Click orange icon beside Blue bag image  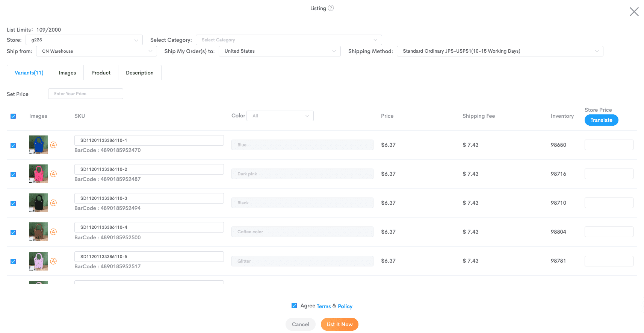click(x=53, y=145)
